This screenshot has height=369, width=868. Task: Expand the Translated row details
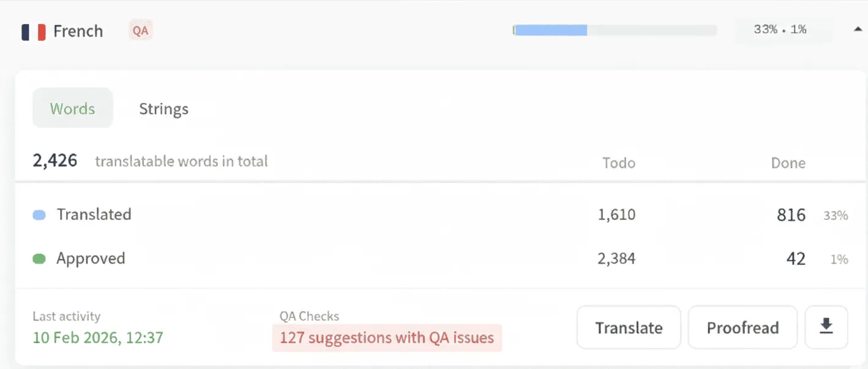[x=94, y=214]
